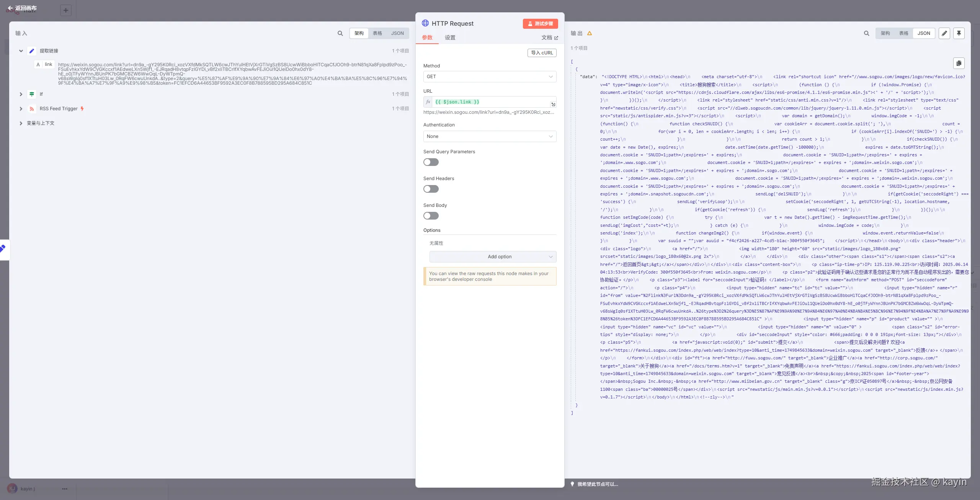The width and height of the screenshot is (980, 500).
Task: Open the Add option selector
Action: click(493, 257)
